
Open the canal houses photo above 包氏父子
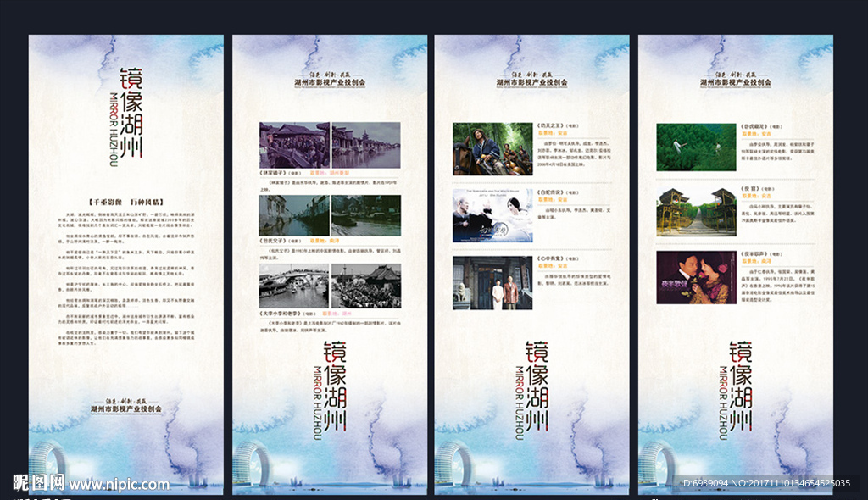tap(294, 215)
